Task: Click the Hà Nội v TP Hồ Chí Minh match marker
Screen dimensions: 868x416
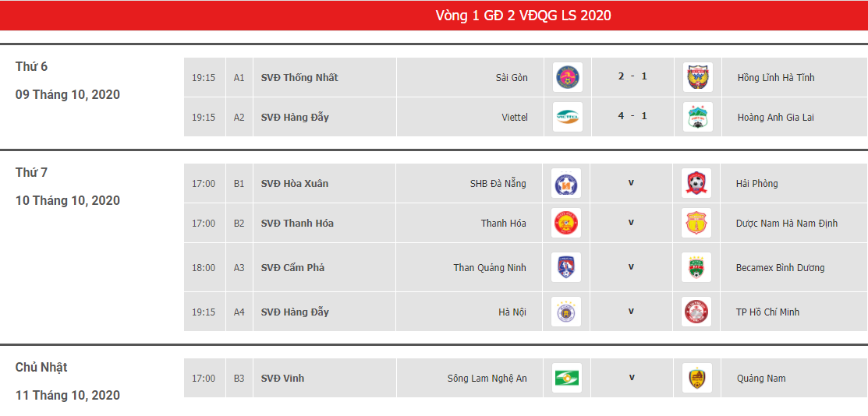Action: pyautogui.click(x=630, y=311)
